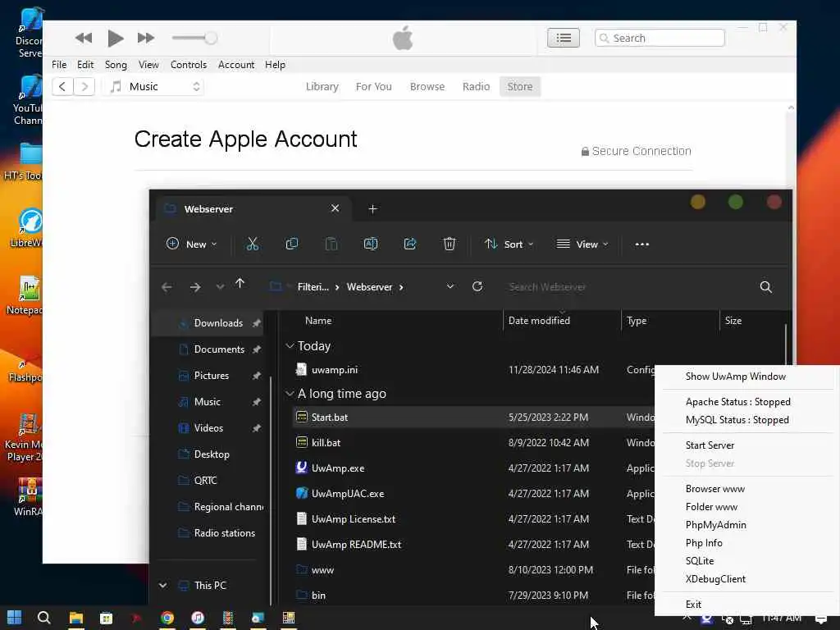Image resolution: width=840 pixels, height=630 pixels.
Task: Click the Paste icon in Explorer toolbar
Action: 331,244
